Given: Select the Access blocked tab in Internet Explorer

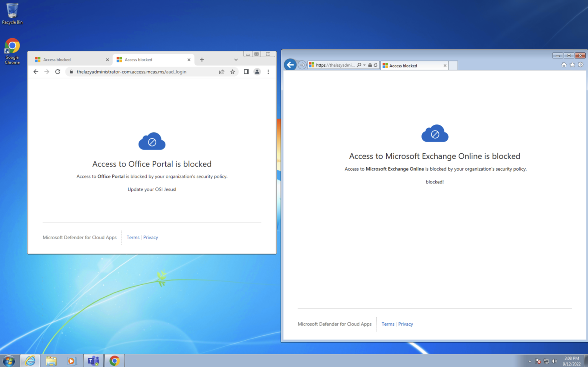Looking at the screenshot, I should (415, 66).
